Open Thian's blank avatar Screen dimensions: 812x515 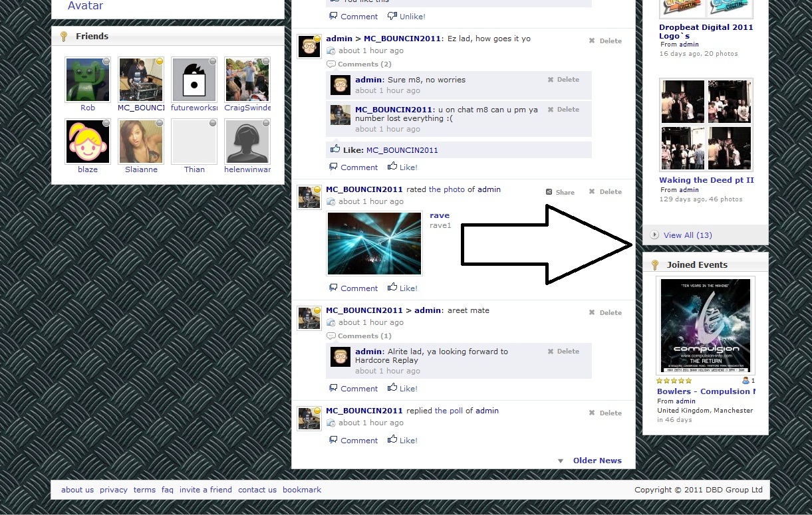point(194,142)
